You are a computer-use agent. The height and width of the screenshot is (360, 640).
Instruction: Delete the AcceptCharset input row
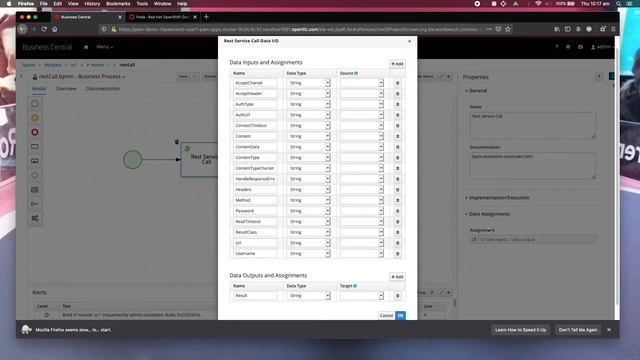click(x=397, y=83)
